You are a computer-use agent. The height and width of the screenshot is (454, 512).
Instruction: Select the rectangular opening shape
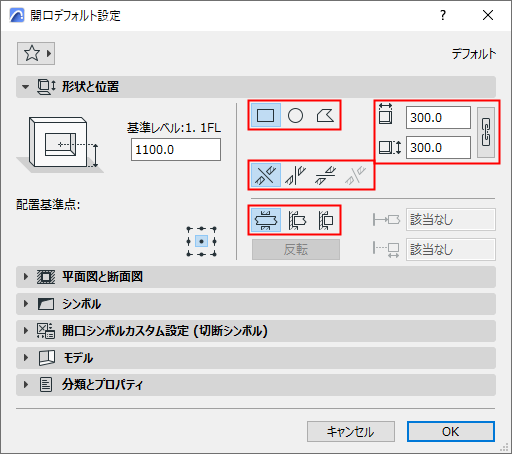pos(266,116)
